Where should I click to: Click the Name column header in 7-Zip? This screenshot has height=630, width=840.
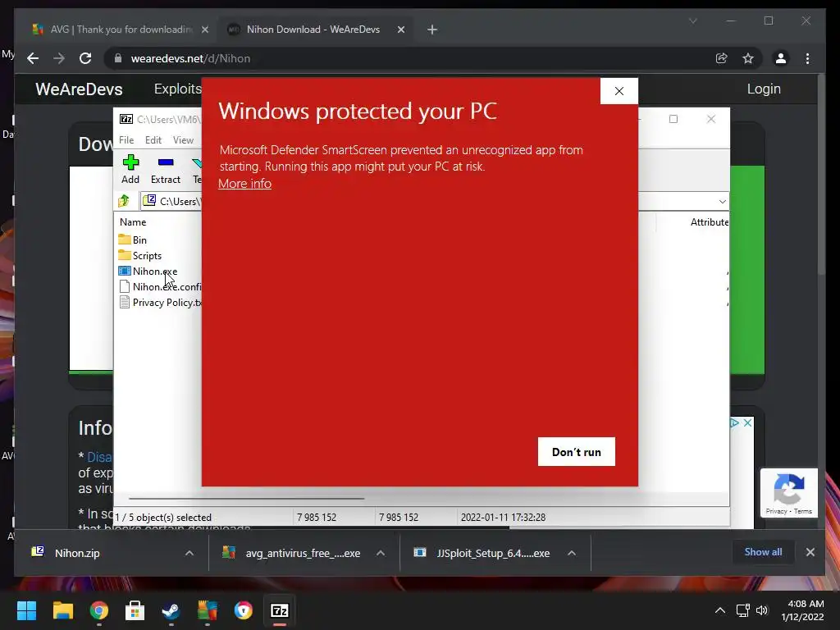click(x=133, y=221)
